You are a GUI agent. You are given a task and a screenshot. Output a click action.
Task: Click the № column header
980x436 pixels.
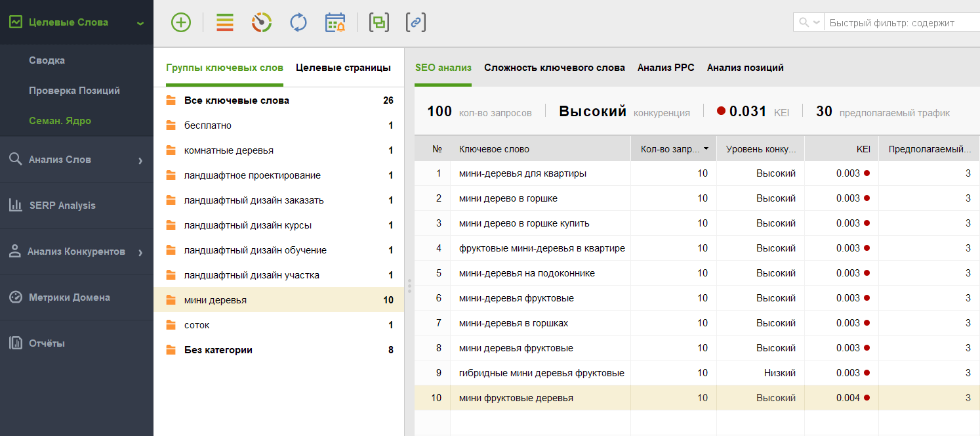coord(432,149)
